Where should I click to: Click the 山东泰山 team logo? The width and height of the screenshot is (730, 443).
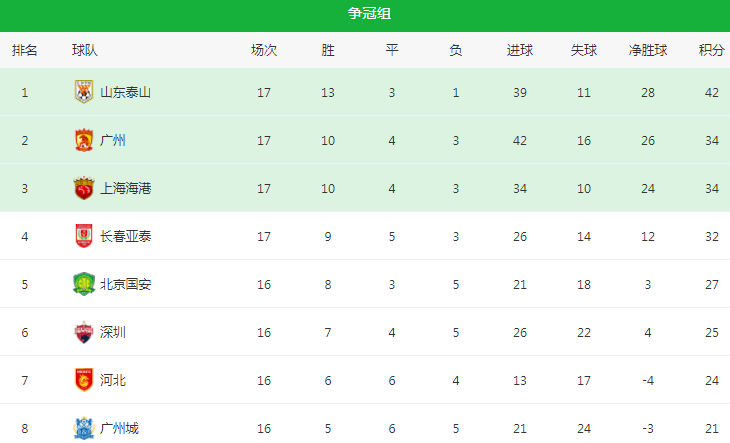[84, 92]
